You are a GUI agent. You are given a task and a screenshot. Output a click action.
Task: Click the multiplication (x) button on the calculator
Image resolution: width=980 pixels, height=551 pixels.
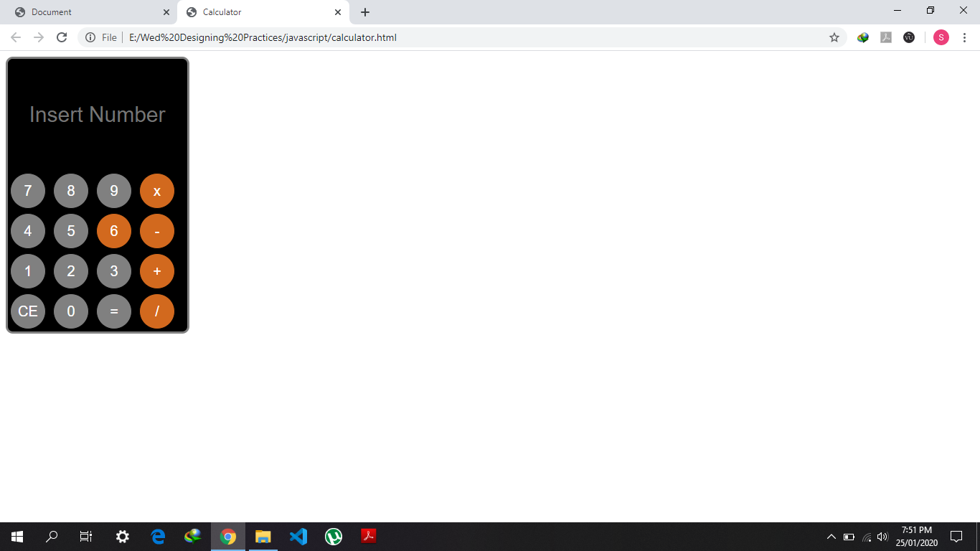coord(156,191)
